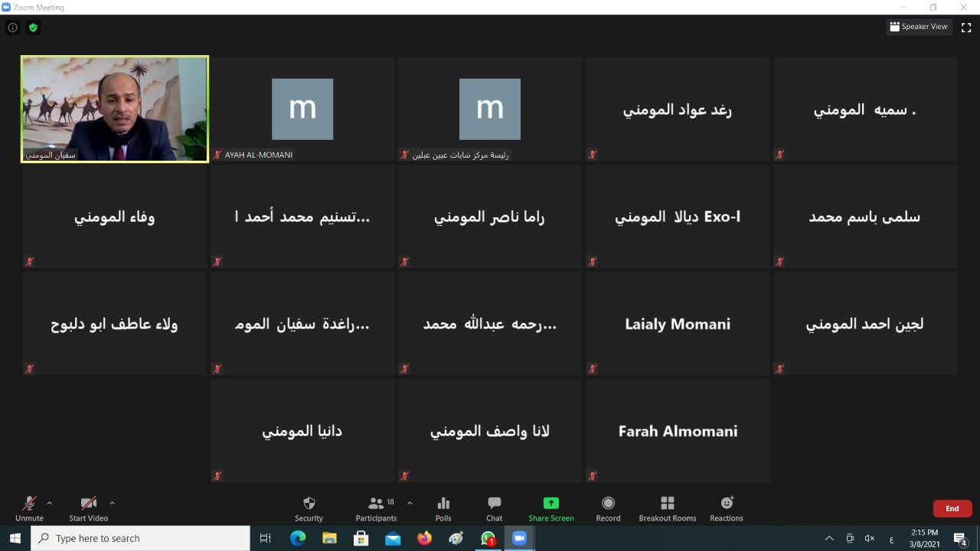Expand video options arrow beside Start Video
The height and width of the screenshot is (551, 980).
(112, 503)
